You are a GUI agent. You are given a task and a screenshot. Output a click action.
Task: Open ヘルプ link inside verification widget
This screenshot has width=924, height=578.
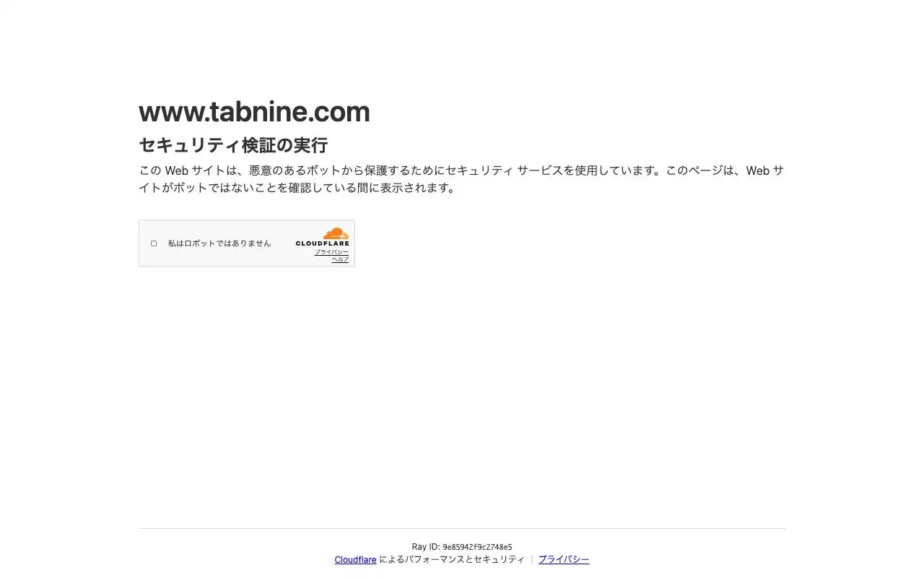(340, 259)
